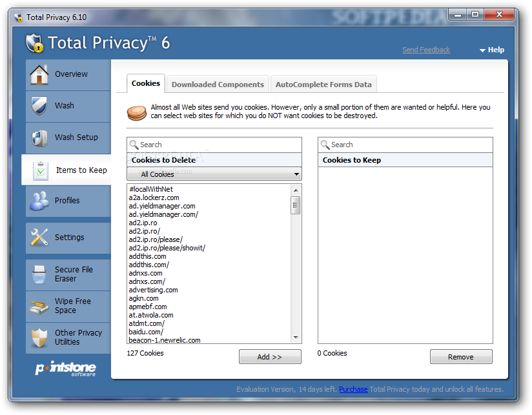This screenshot has width=532, height=415.
Task: Open the Secure File Eraser label
Action: [74, 274]
